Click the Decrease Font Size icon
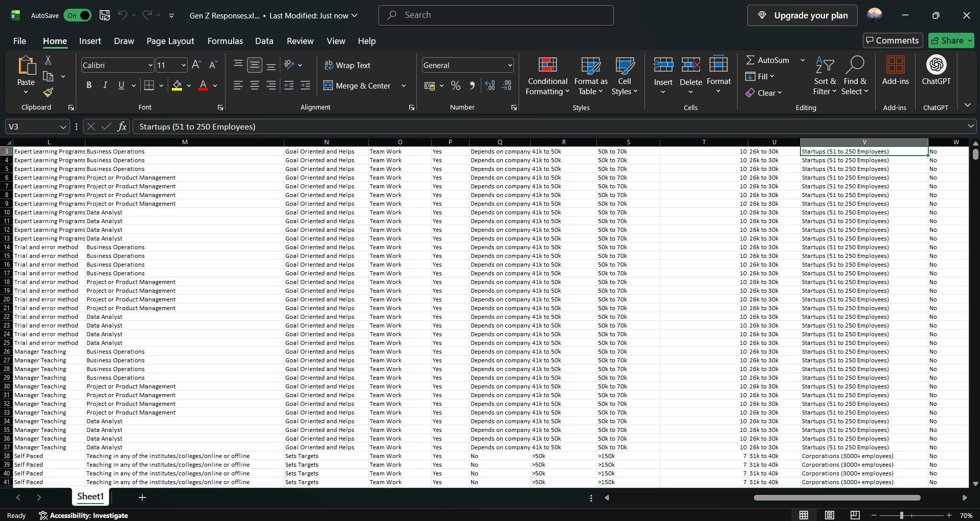Screen dimensions: 980x521 pos(213,65)
